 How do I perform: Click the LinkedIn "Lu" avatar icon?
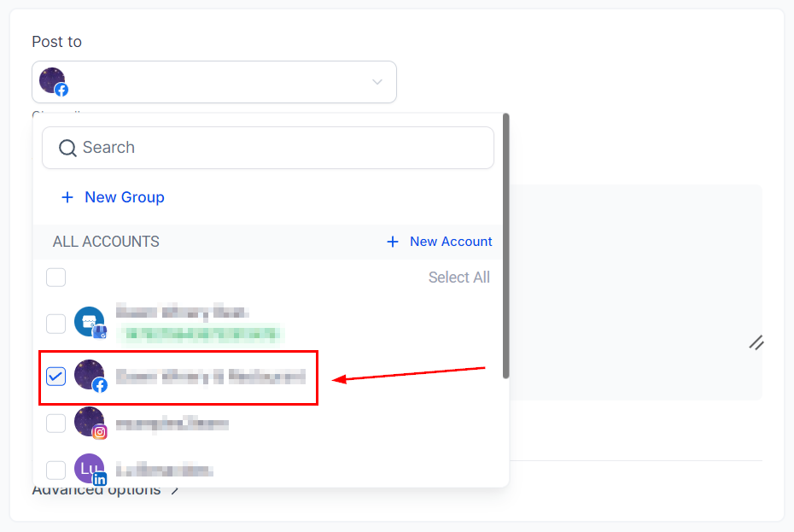coord(89,469)
